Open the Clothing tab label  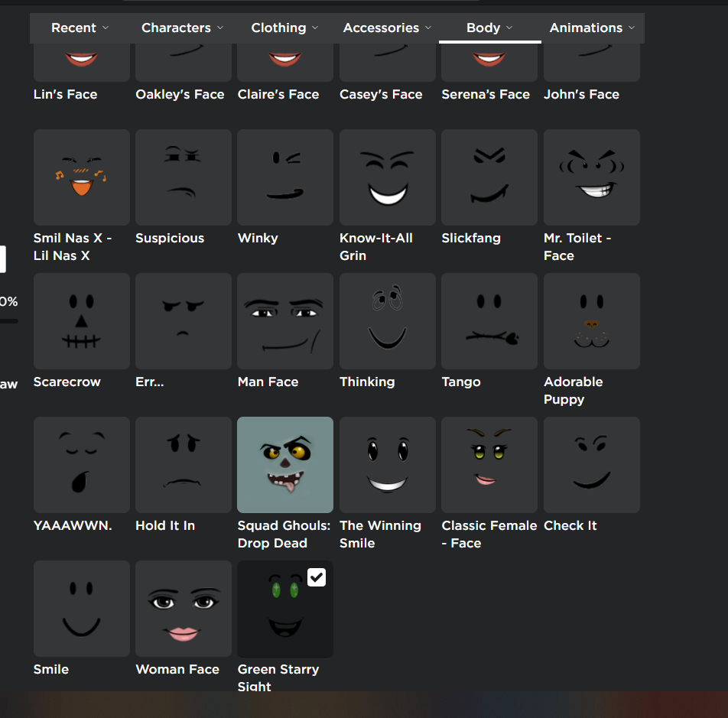point(278,28)
